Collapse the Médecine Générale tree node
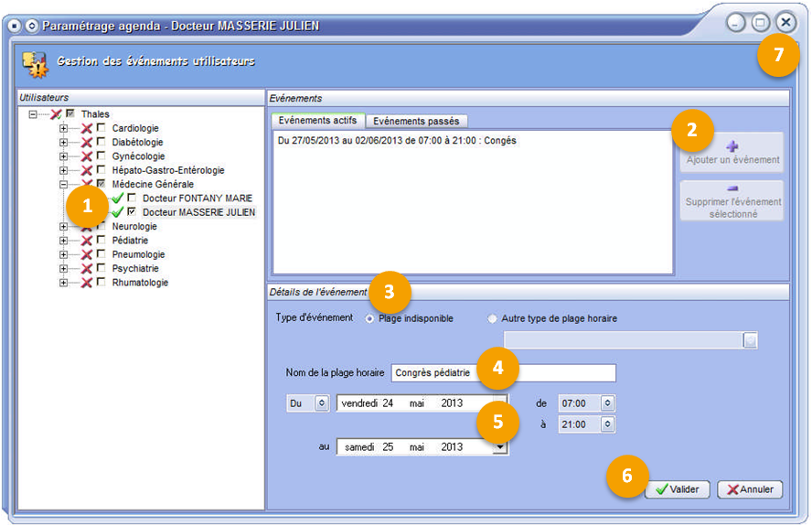Image resolution: width=812 pixels, height=526 pixels. pyautogui.click(x=63, y=184)
